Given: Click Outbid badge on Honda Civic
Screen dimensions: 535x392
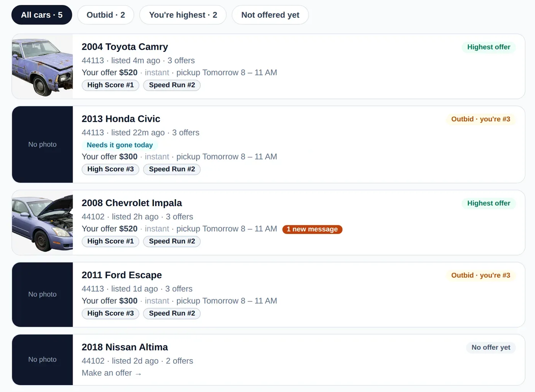Looking at the screenshot, I should click(x=481, y=119).
